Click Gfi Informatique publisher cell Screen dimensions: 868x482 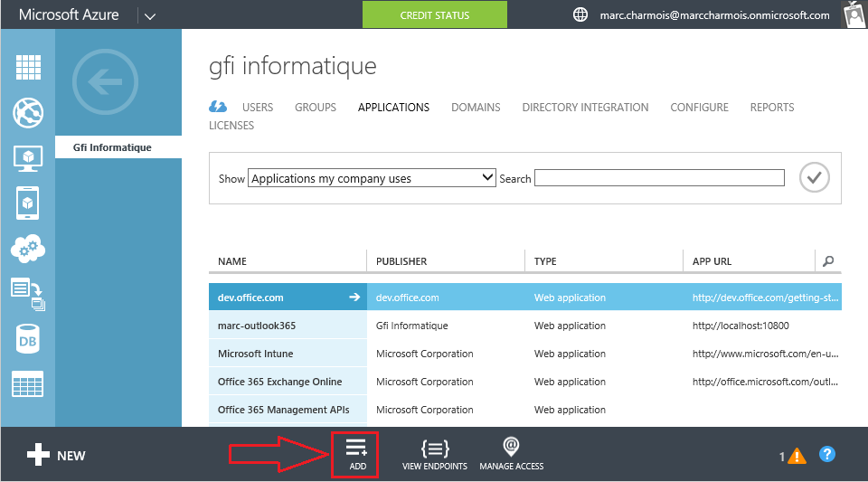click(412, 326)
